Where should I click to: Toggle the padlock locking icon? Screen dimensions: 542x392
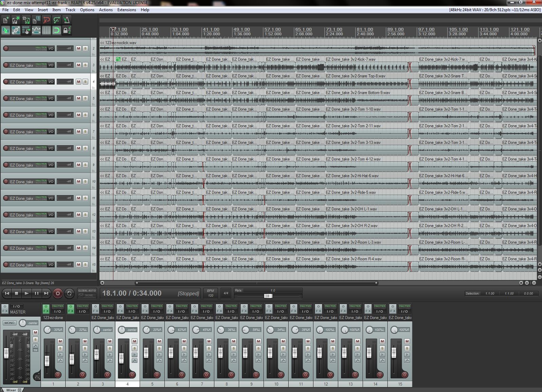(67, 31)
